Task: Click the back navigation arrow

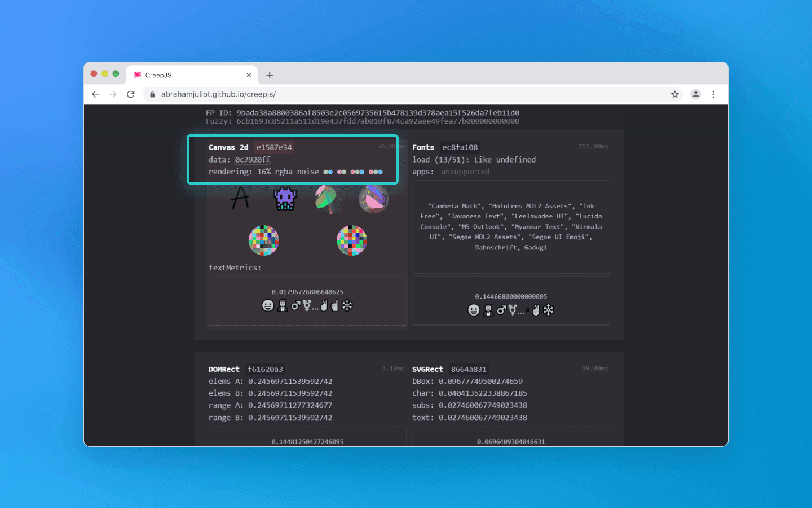Action: (95, 94)
